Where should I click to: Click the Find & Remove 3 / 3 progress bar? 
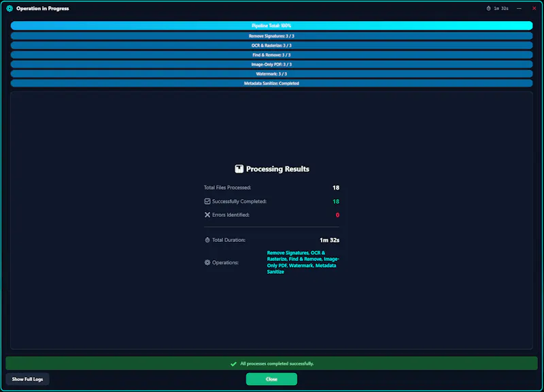coord(271,55)
